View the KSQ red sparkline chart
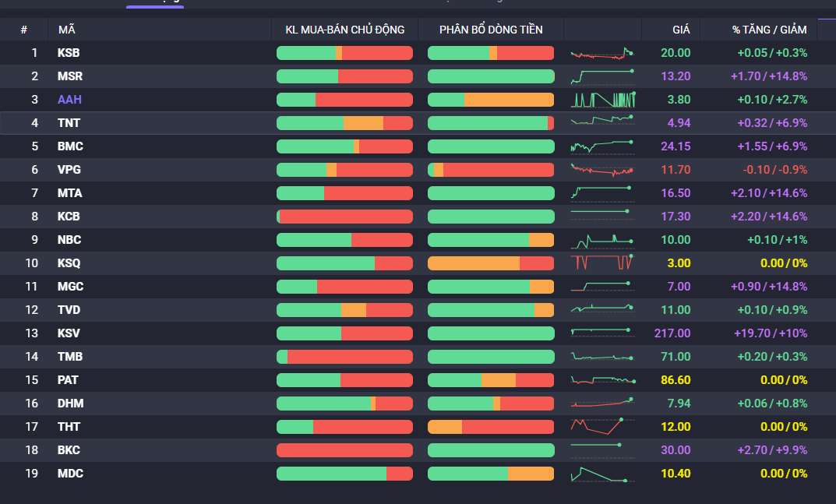Viewport: 836px width, 504px height. pos(602,263)
